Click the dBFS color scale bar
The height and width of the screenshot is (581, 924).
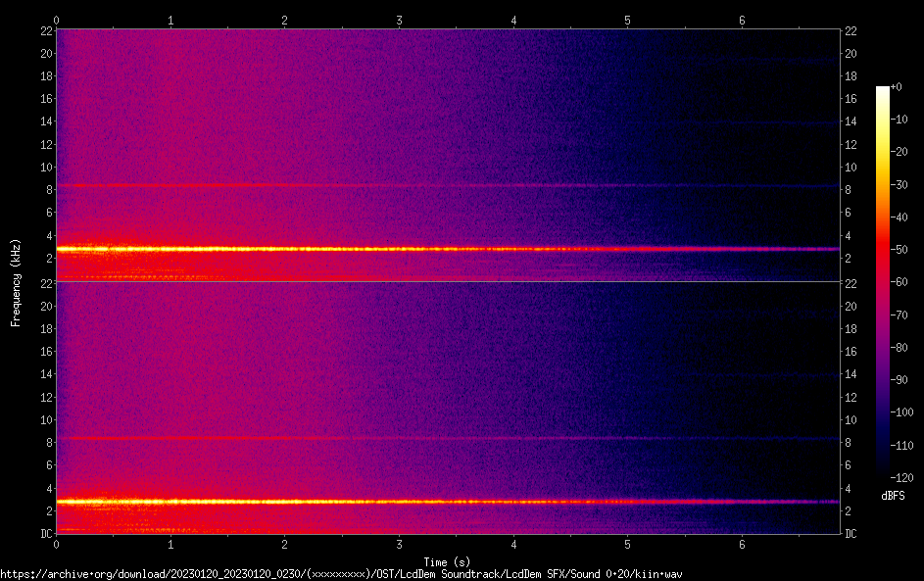click(x=883, y=284)
